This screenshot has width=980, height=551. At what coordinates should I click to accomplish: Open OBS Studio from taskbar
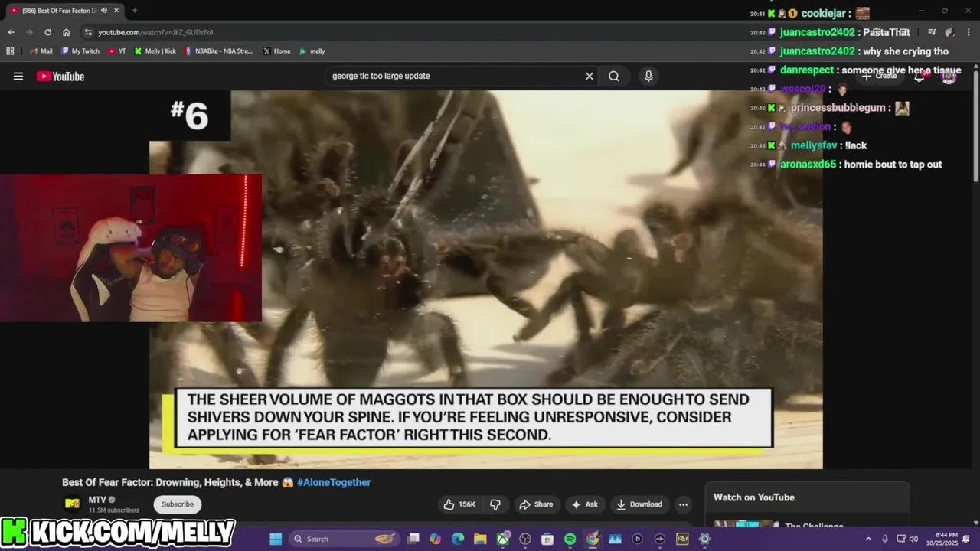[x=525, y=539]
